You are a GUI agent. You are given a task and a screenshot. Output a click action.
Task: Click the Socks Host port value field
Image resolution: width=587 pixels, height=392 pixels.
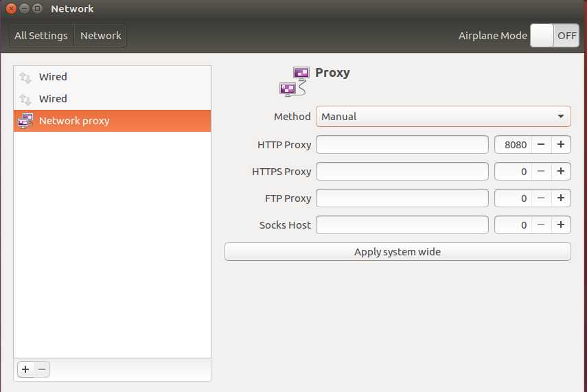[514, 225]
